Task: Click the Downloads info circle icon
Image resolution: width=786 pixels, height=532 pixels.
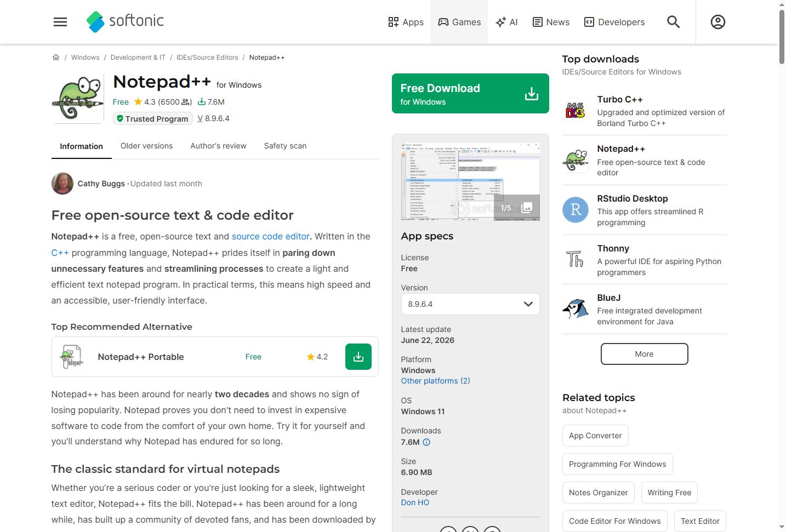Action: [426, 442]
